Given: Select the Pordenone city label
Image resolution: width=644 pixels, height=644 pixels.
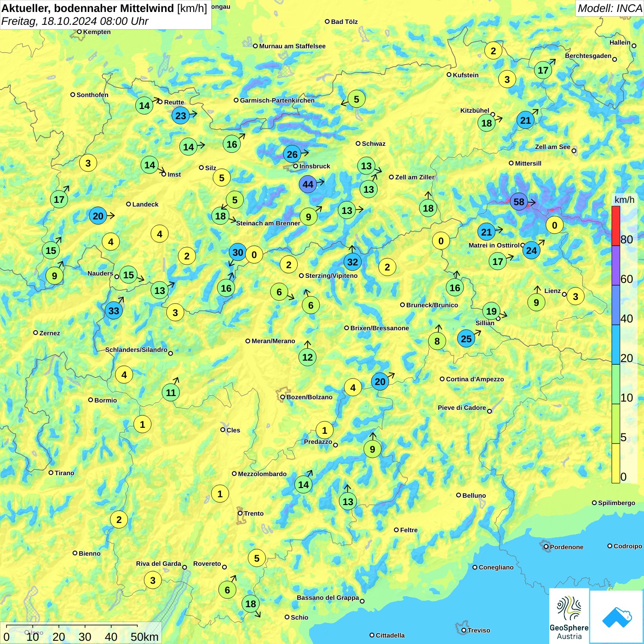Looking at the screenshot, I should [567, 547].
